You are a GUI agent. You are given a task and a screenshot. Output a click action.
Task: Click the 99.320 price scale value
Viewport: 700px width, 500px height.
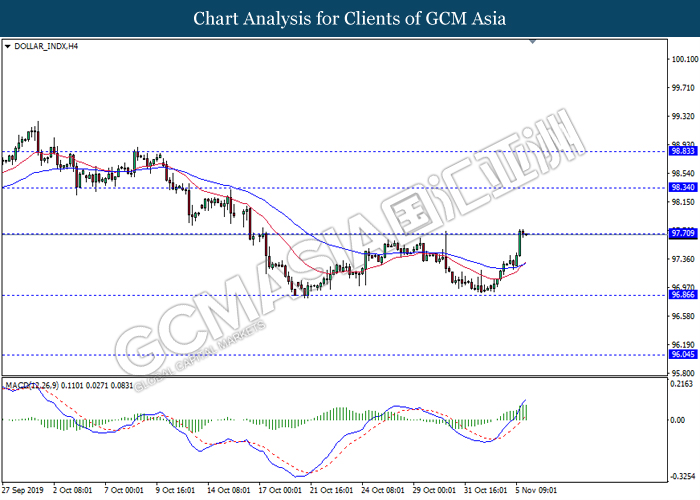point(683,117)
